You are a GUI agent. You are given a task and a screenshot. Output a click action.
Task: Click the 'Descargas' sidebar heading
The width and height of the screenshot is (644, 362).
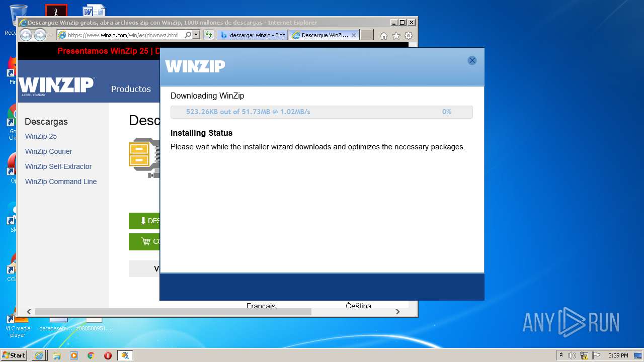pyautogui.click(x=46, y=122)
